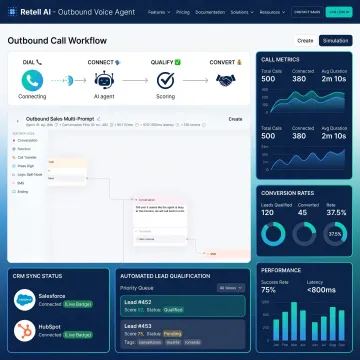The width and height of the screenshot is (360, 360).
Task: Click the Connecting label under Dial
Action: pyautogui.click(x=32, y=96)
